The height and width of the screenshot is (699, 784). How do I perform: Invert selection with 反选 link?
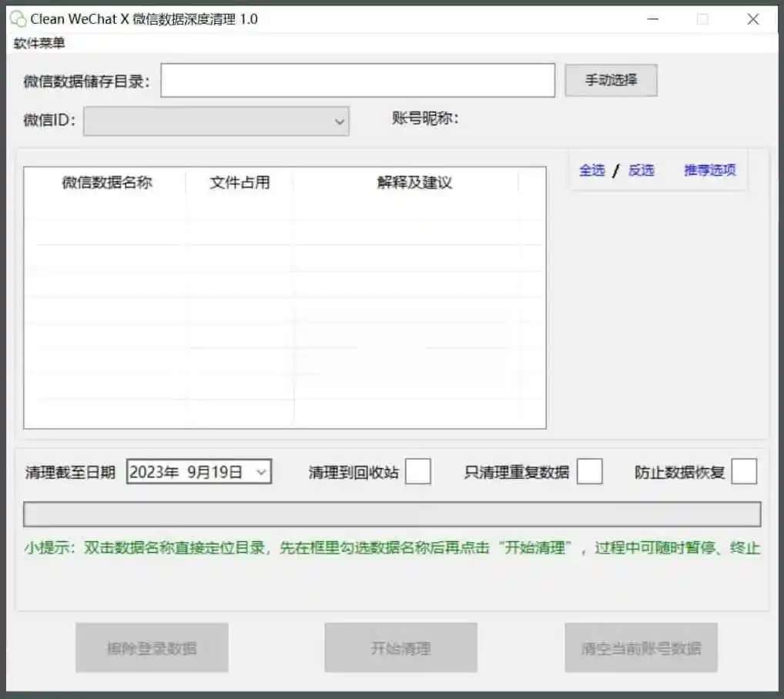(x=640, y=170)
